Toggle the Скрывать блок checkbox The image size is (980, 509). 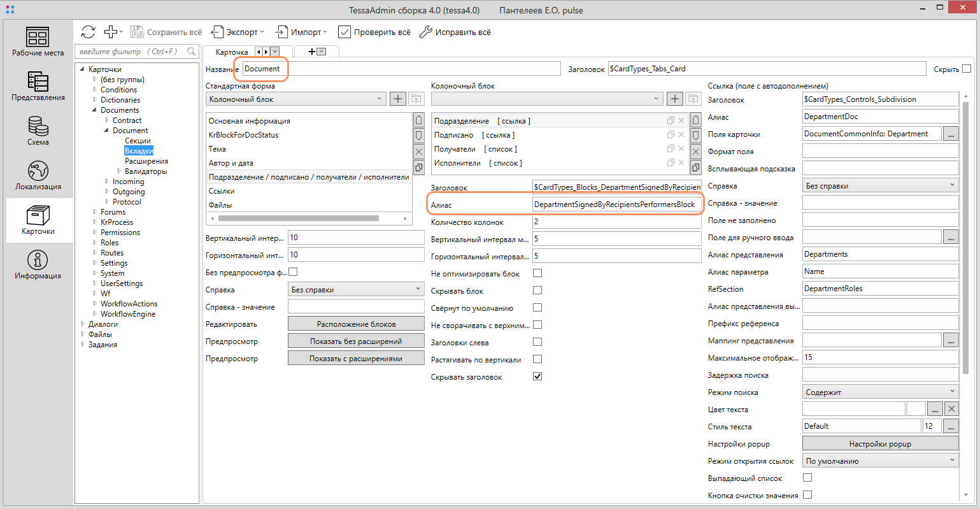pos(537,290)
